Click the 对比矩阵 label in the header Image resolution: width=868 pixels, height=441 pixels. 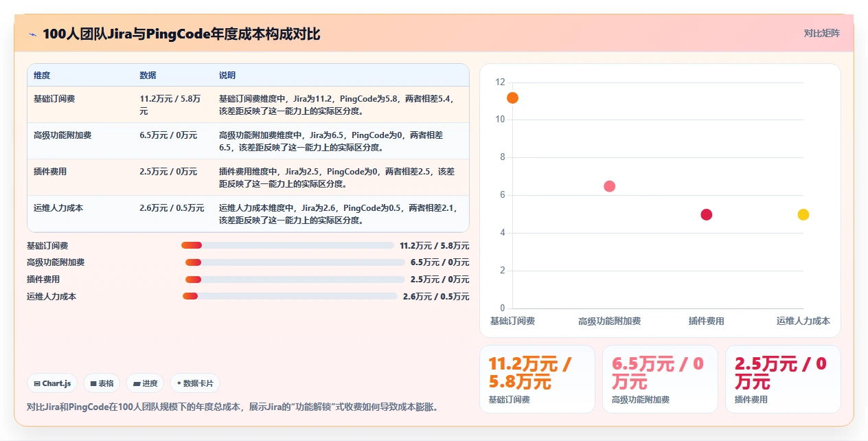click(x=821, y=33)
